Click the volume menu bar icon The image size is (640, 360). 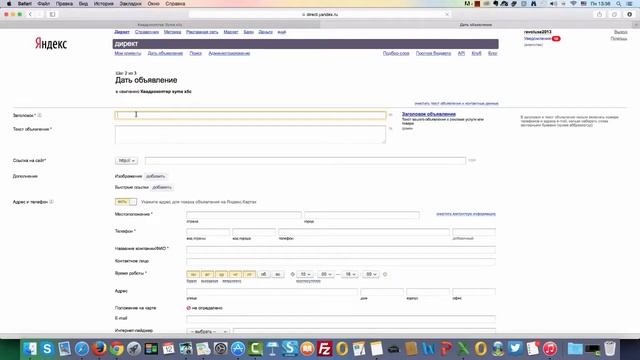pyautogui.click(x=552, y=4)
